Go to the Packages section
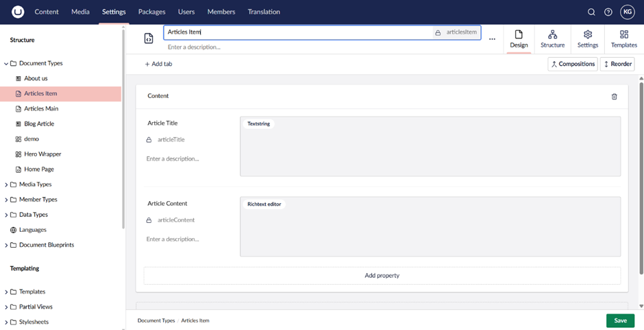Image resolution: width=644 pixels, height=330 pixels. (152, 12)
